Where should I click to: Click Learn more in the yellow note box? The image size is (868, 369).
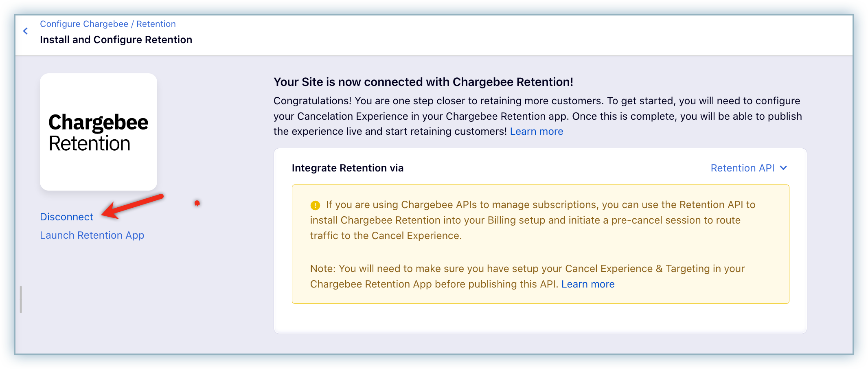tap(588, 284)
